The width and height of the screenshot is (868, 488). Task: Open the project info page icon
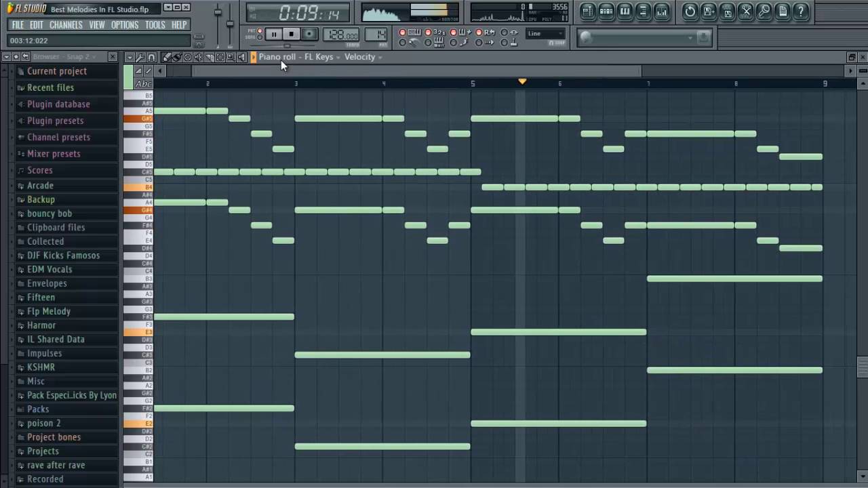point(782,11)
